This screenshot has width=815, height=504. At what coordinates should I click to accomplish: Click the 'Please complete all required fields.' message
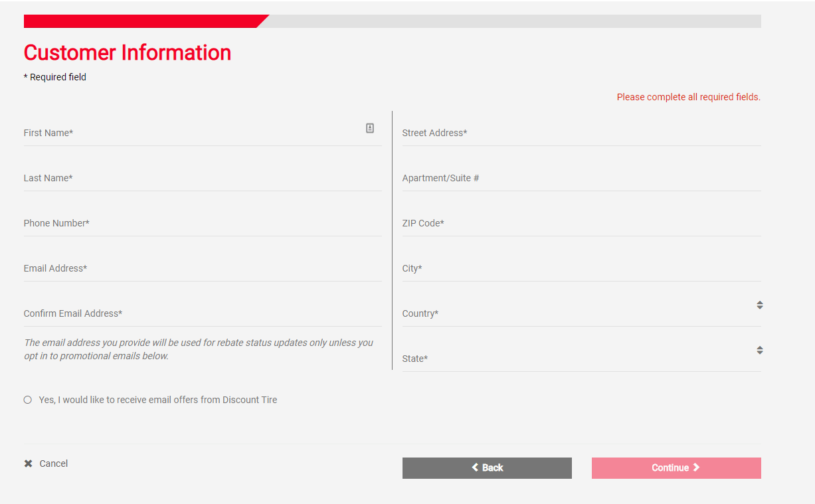(x=688, y=97)
